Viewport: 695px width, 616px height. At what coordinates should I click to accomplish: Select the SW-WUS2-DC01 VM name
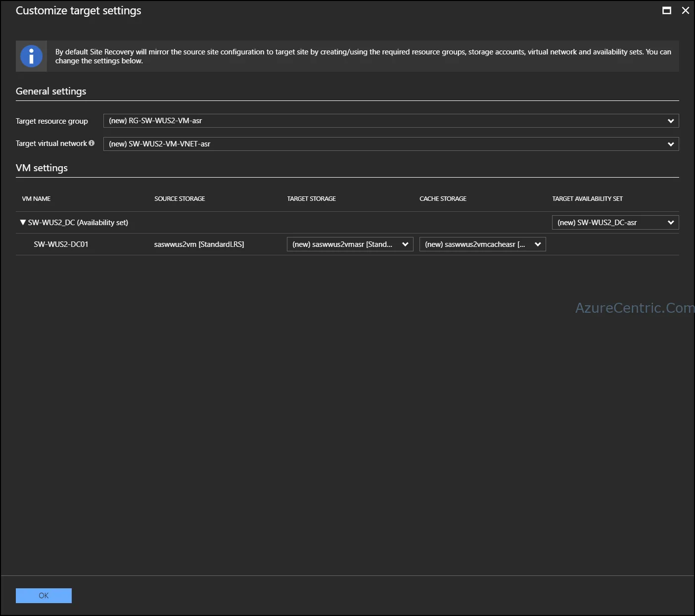pyautogui.click(x=61, y=244)
